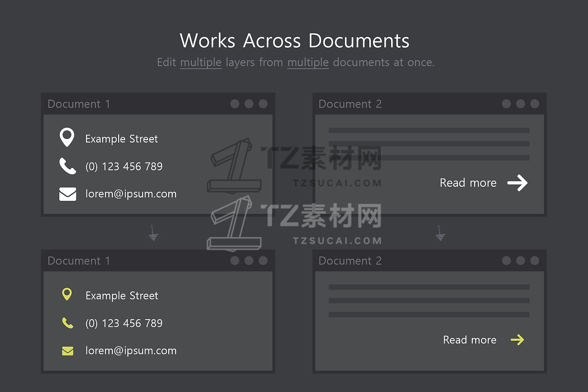The image size is (588, 392).
Task: Click the top 'Document 2' window title
Action: point(350,104)
